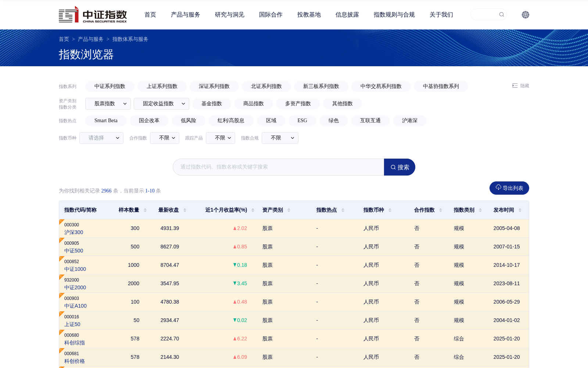Screen dimensions: 588x368
Task: Open the 研究与洞见 nav menu
Action: point(230,15)
